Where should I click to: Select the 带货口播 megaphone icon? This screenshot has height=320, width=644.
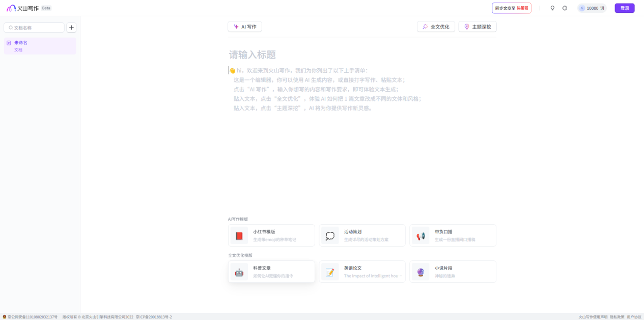(x=421, y=236)
